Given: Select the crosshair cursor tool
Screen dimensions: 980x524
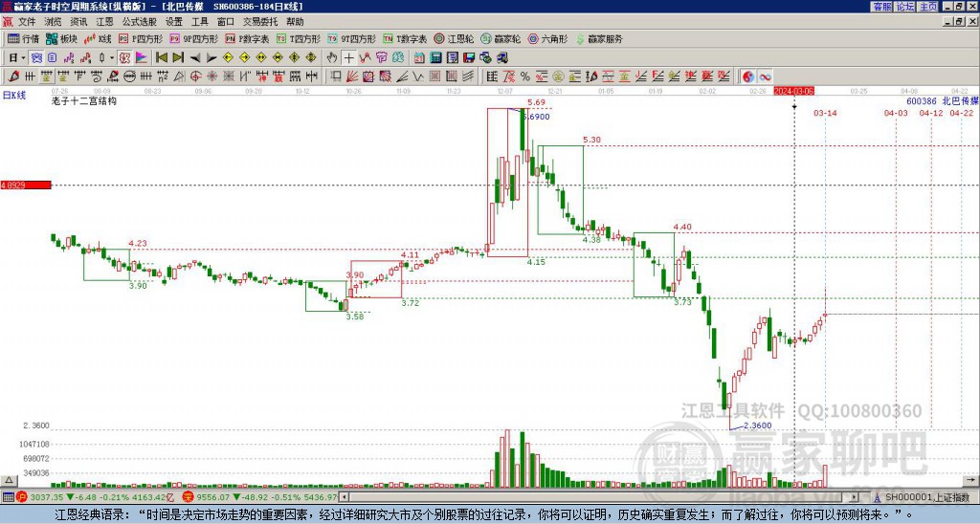Looking at the screenshot, I should click(x=348, y=58).
